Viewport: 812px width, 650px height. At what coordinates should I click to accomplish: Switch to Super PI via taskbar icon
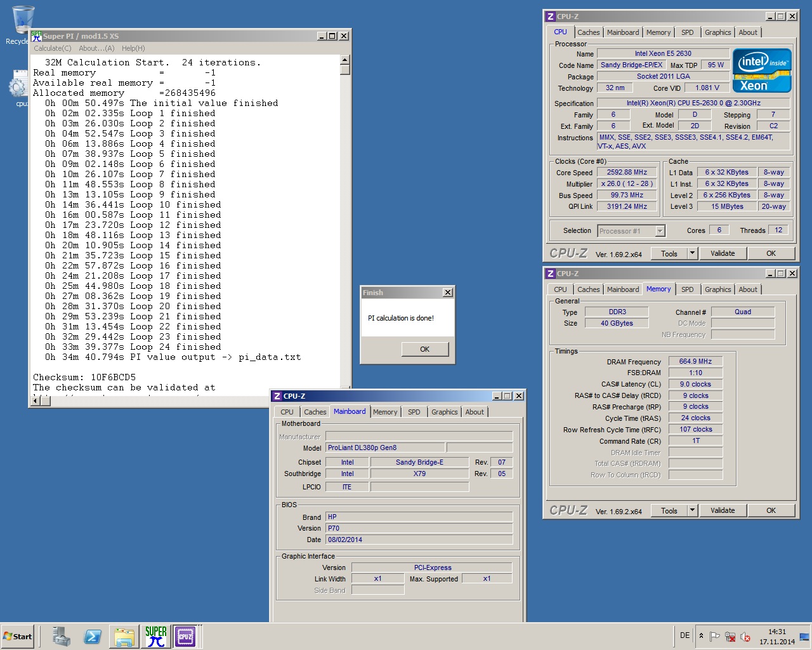tap(155, 636)
